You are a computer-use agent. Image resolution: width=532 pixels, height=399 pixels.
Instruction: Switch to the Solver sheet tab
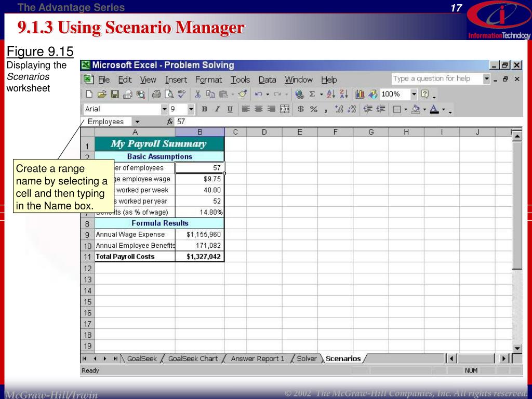pos(307,358)
